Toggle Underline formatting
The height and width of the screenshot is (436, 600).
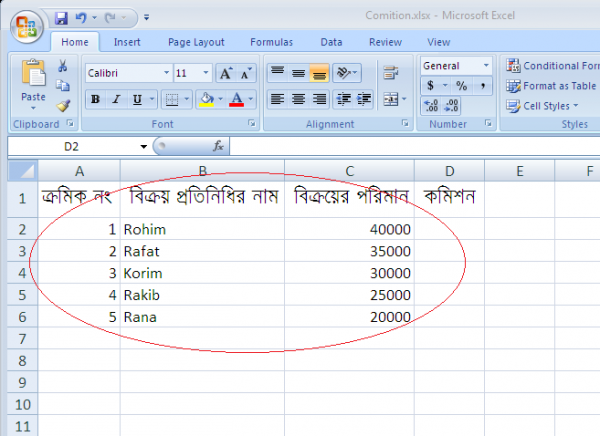click(137, 100)
